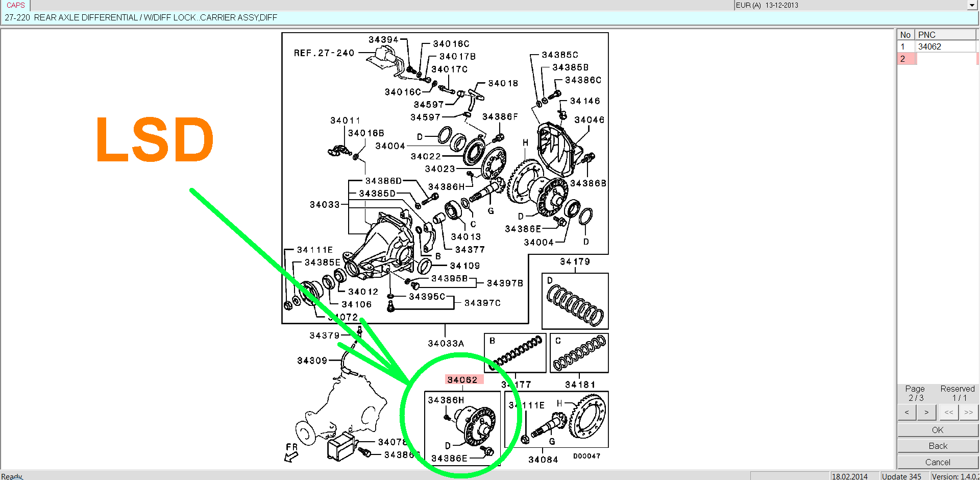The image size is (980, 480).
Task: Click the '<<' reserved navigation button
Action: [x=948, y=412]
